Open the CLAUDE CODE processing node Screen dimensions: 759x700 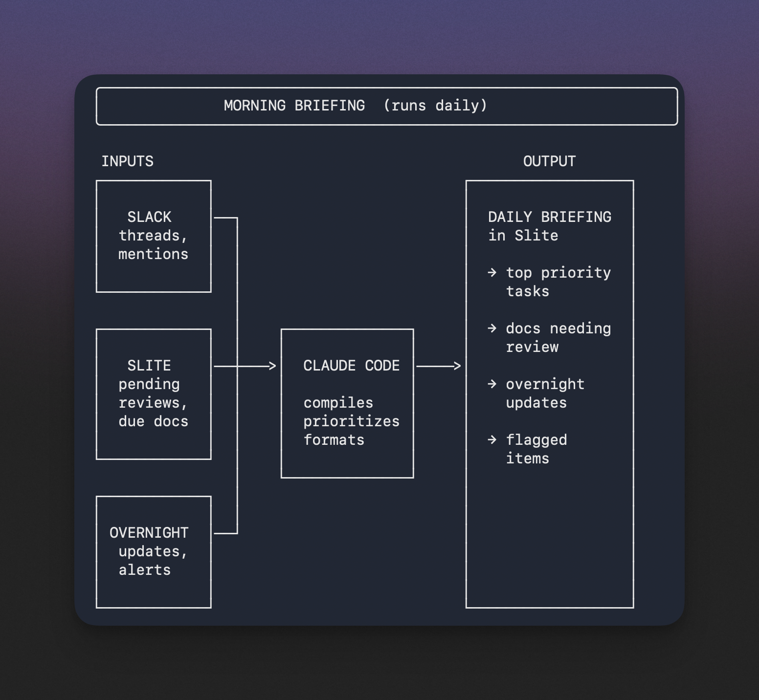347,402
